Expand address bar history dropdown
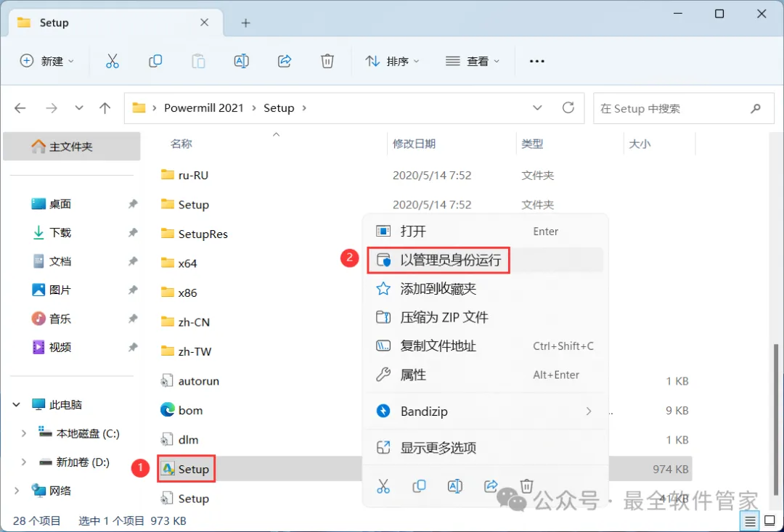 click(537, 107)
